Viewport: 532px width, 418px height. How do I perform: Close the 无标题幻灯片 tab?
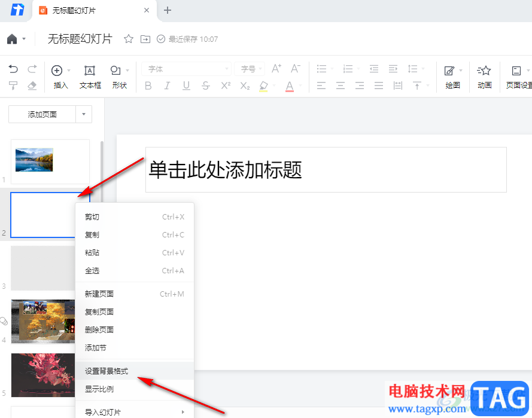147,10
